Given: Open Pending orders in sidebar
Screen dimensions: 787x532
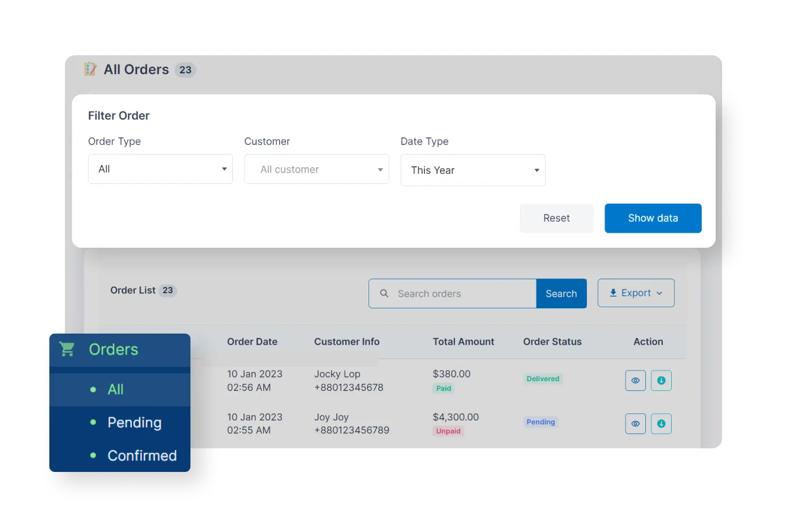Looking at the screenshot, I should [134, 423].
